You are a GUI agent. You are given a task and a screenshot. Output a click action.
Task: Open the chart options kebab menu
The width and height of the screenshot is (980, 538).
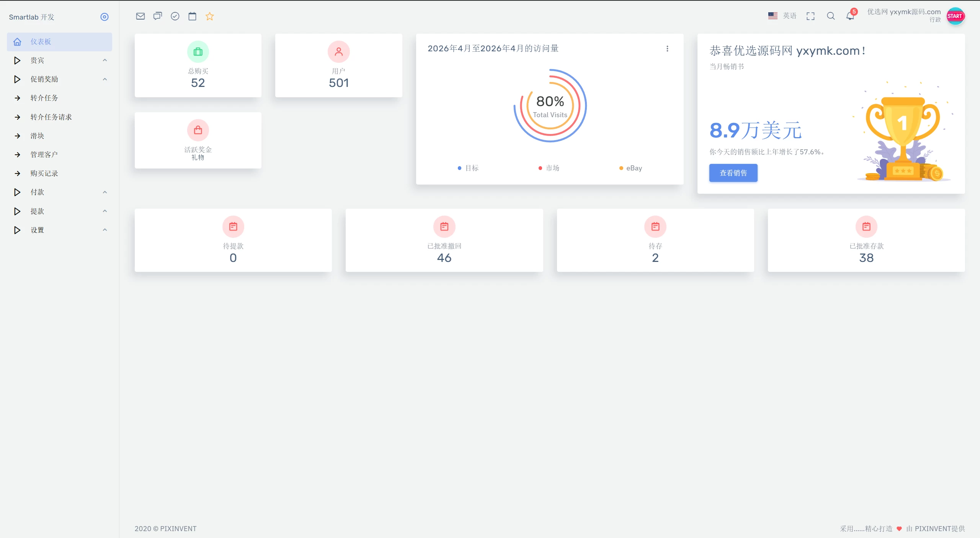pos(667,49)
